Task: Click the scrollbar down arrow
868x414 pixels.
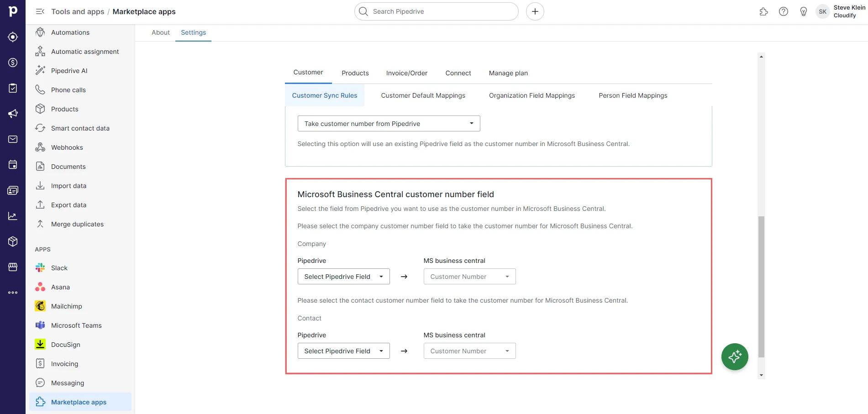Action: click(x=761, y=375)
